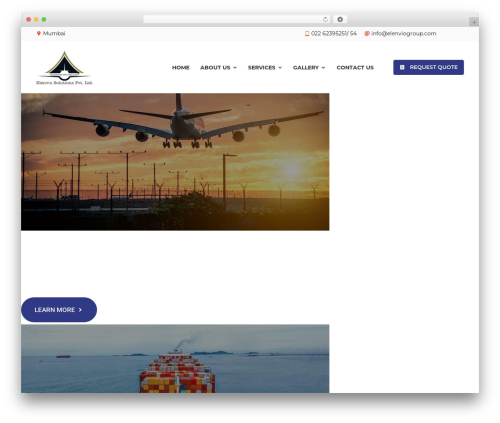Image resolution: width=500 pixels, height=423 pixels.
Task: Maximize the window with green button
Action: tap(44, 19)
